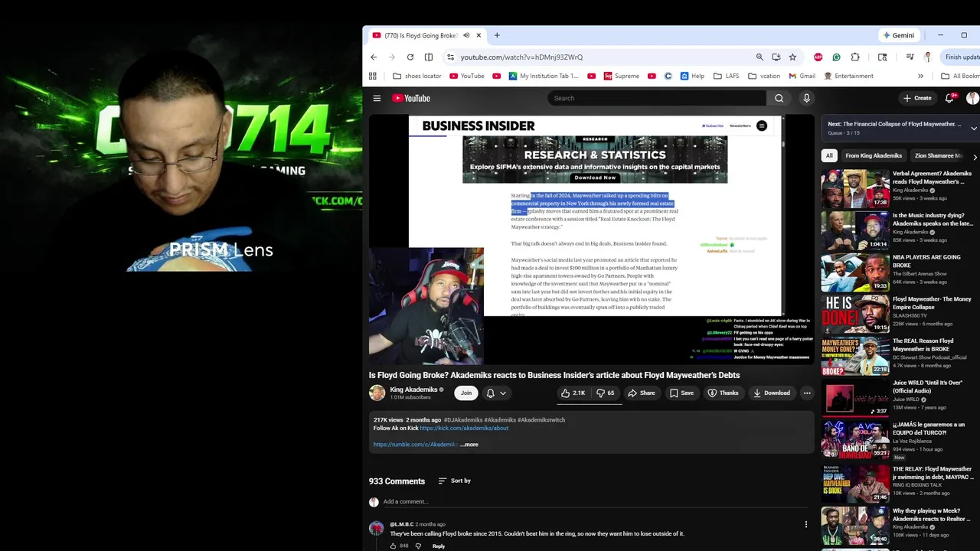Open Juice WRLD Until It's Over thumbnail
Image resolution: width=980 pixels, height=551 pixels.
tap(855, 397)
